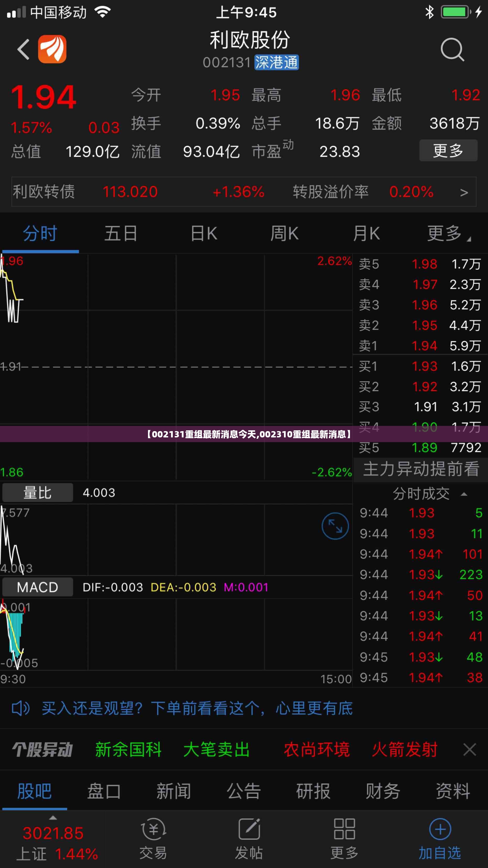Open the 利欧转债 convertible bond row arrow

click(464, 192)
